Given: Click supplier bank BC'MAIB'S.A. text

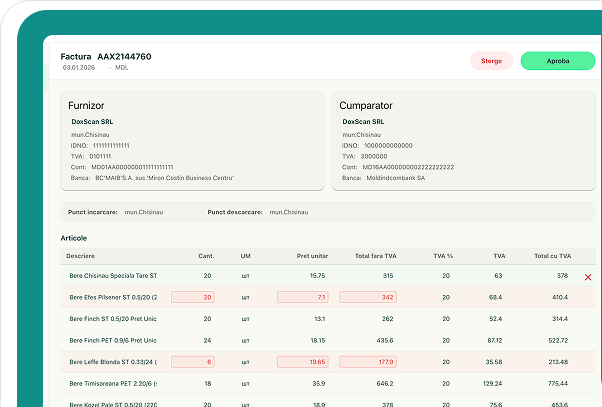Looking at the screenshot, I should pos(164,178).
